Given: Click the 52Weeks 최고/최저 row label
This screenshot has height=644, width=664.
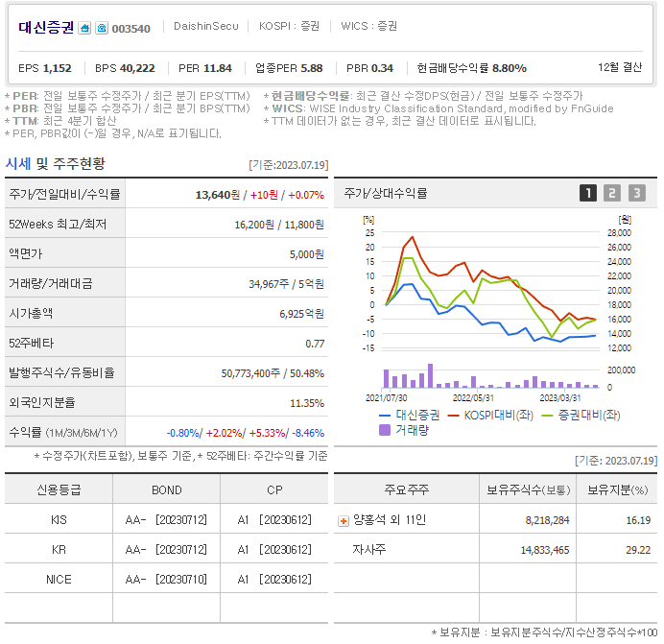Looking at the screenshot, I should click(58, 224).
